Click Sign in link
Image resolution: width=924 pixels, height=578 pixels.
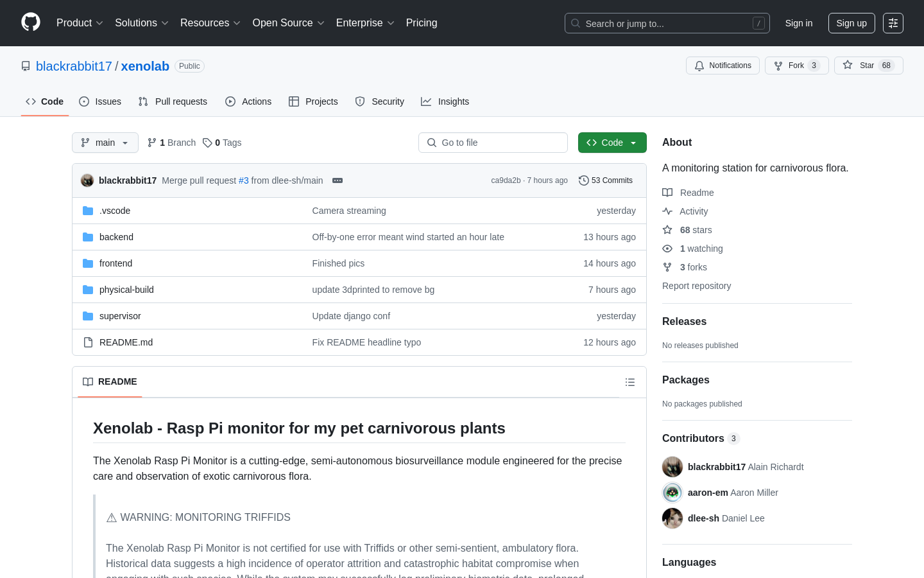point(799,23)
